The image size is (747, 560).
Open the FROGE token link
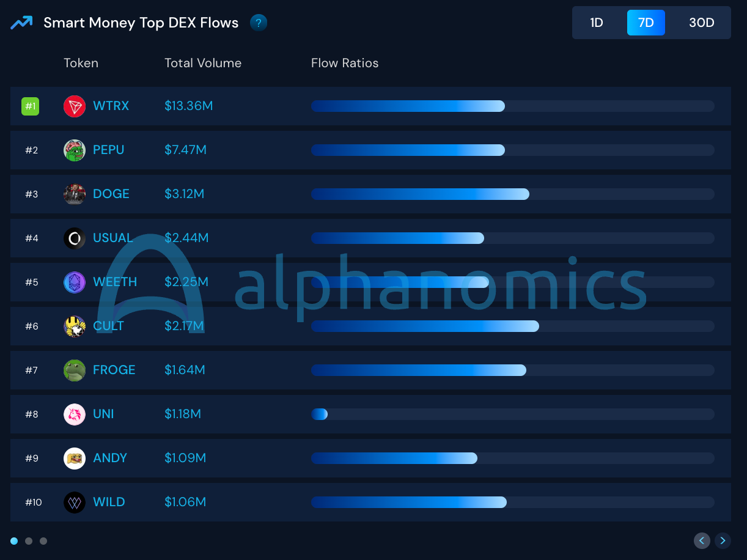[114, 370]
